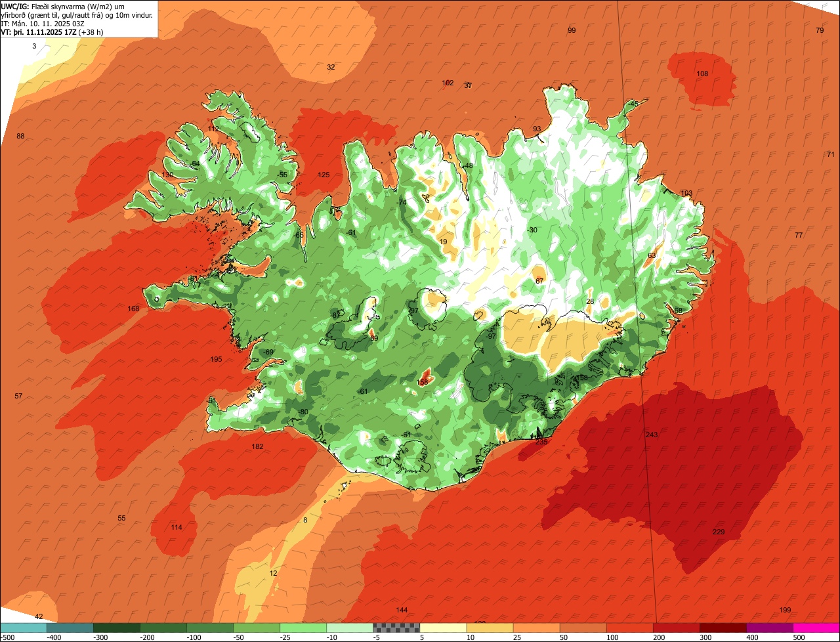This screenshot has height=642, width=840.
Task: Click the legend swatch between -200 and -100
Action: (163, 628)
